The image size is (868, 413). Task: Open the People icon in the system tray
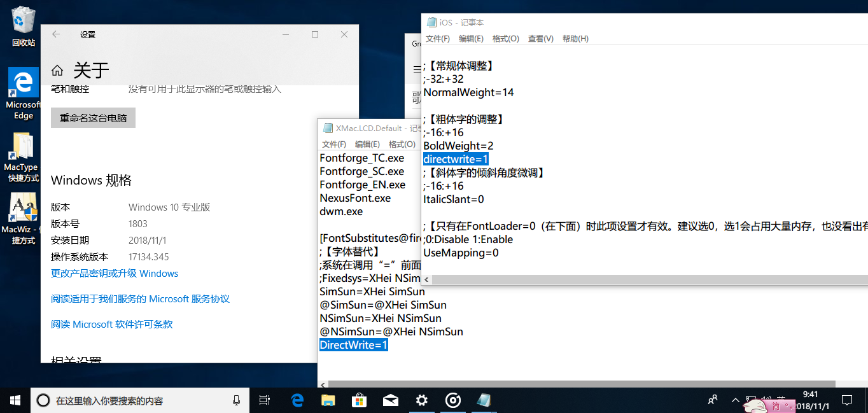point(712,400)
